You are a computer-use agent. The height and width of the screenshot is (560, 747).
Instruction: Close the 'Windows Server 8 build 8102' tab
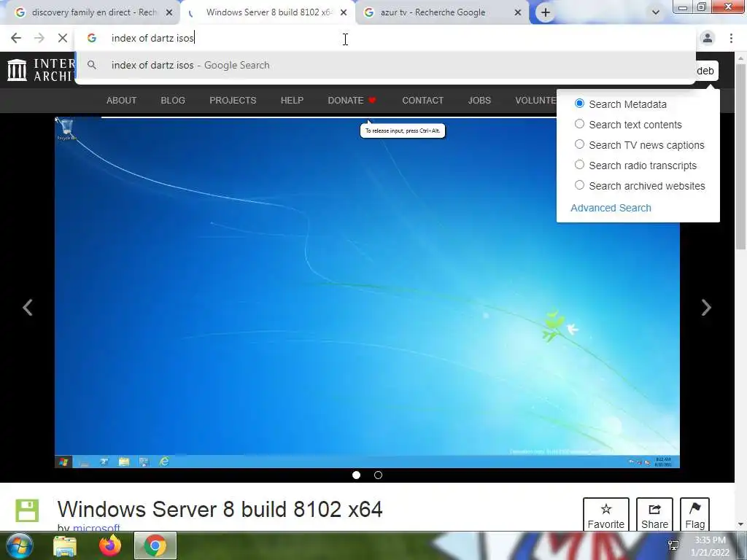click(344, 12)
